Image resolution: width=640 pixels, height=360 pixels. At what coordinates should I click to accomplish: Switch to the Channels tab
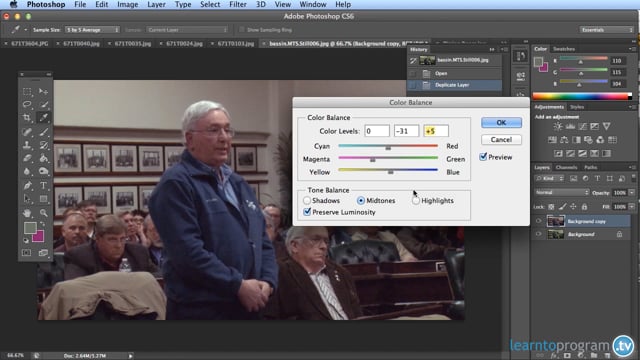tap(566, 167)
